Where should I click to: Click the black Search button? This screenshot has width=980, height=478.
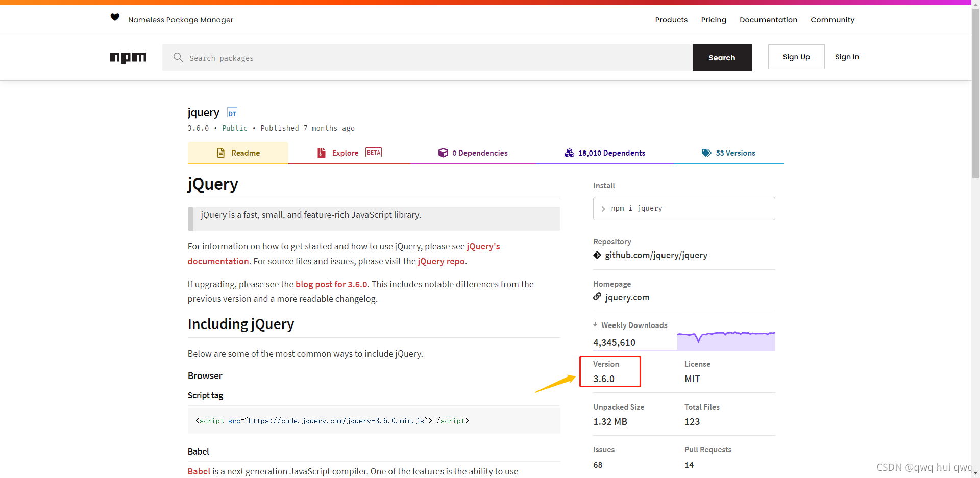(x=722, y=58)
